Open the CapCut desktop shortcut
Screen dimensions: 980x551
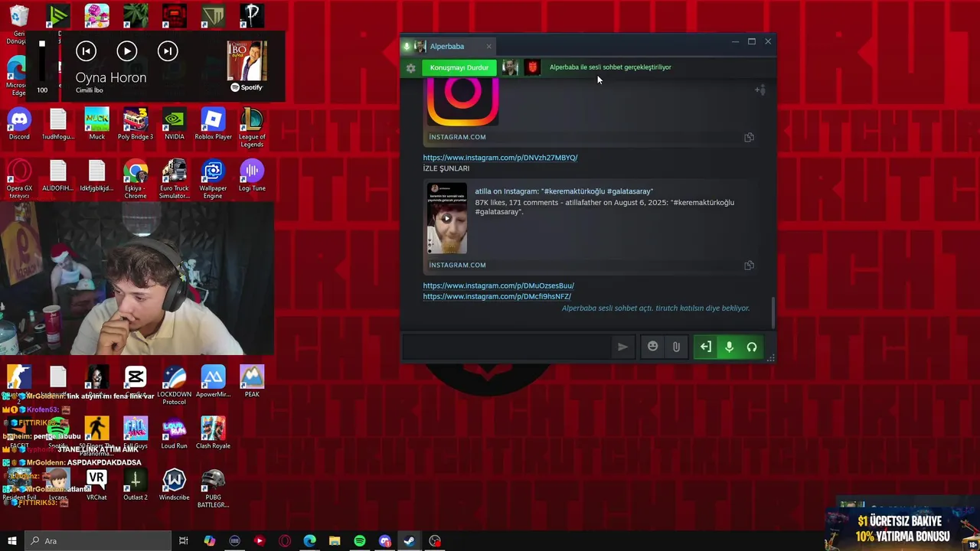pyautogui.click(x=136, y=382)
